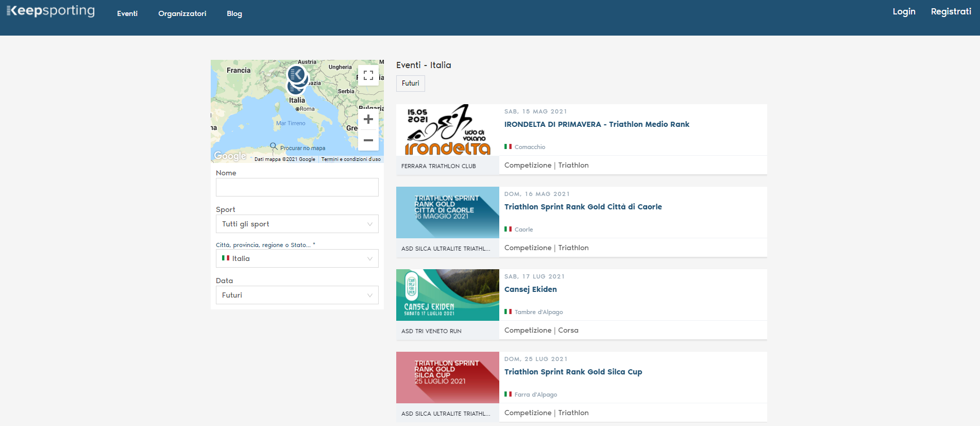
Task: Click the Google logo on map
Action: click(x=230, y=156)
